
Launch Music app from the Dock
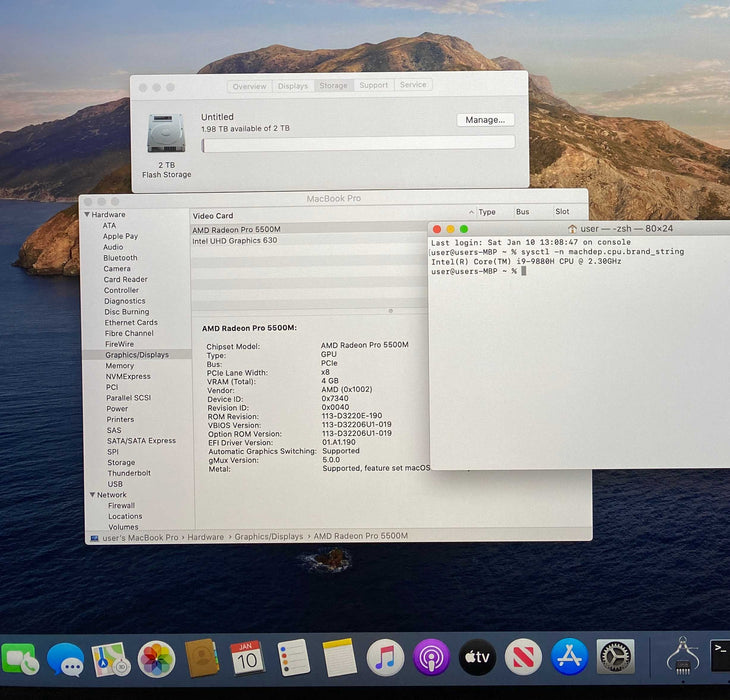tap(385, 658)
